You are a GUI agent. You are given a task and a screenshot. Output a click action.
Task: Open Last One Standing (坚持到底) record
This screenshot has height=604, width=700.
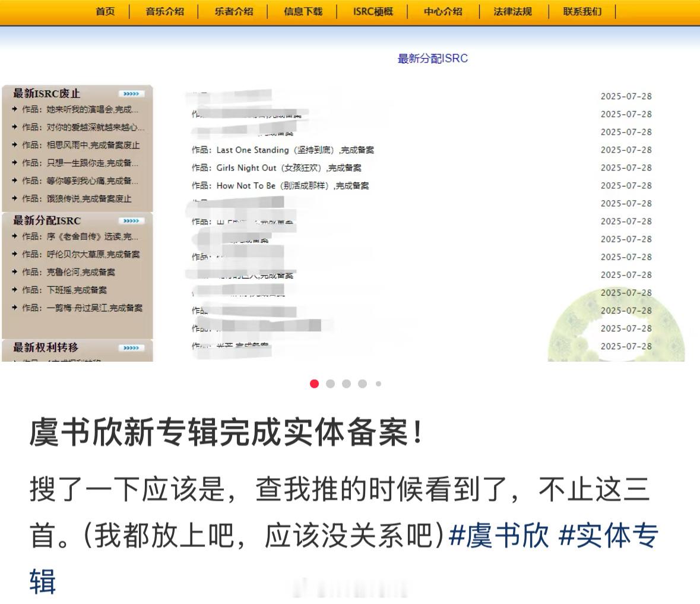coord(283,150)
